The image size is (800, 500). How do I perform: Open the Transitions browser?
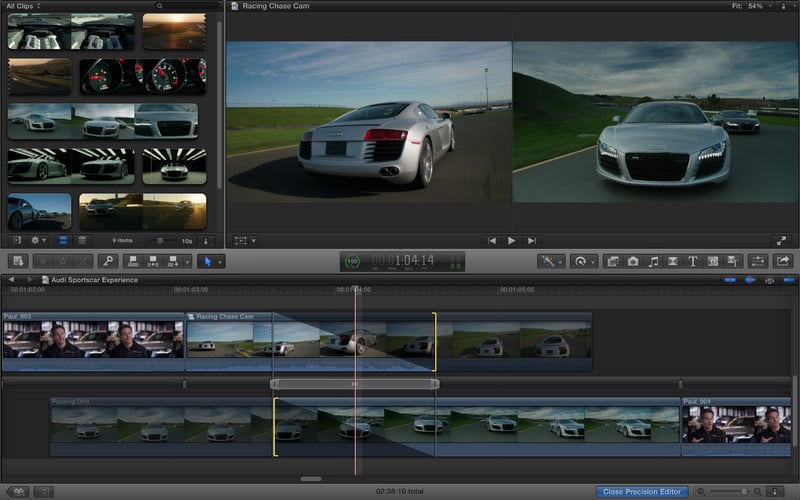pyautogui.click(x=673, y=261)
